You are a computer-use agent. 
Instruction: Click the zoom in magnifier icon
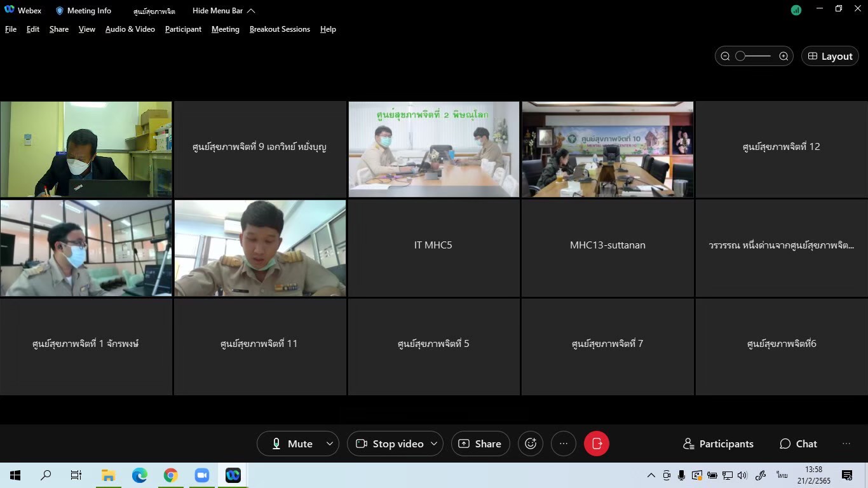click(783, 56)
